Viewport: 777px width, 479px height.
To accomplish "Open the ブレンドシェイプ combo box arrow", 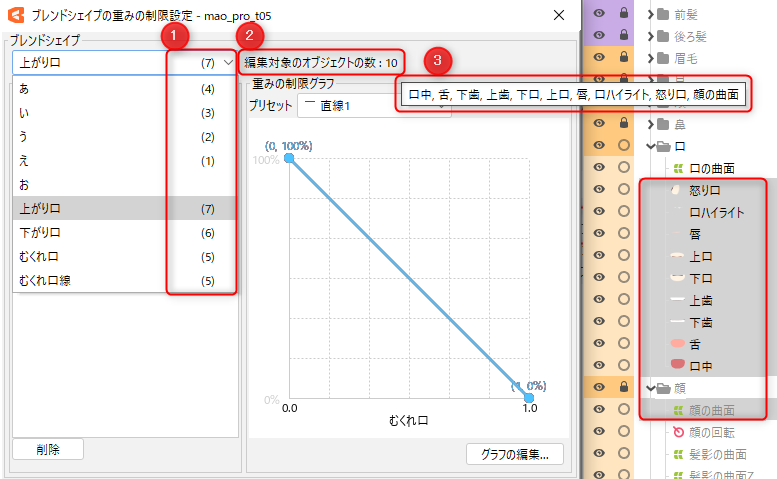I will (229, 62).
